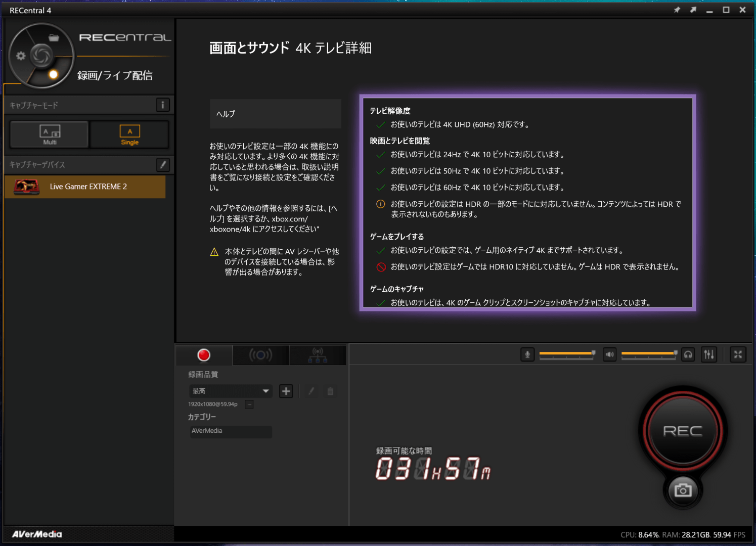Screen dimensions: 756x546
Task: Open the recording tab with red dot
Action: click(204, 355)
